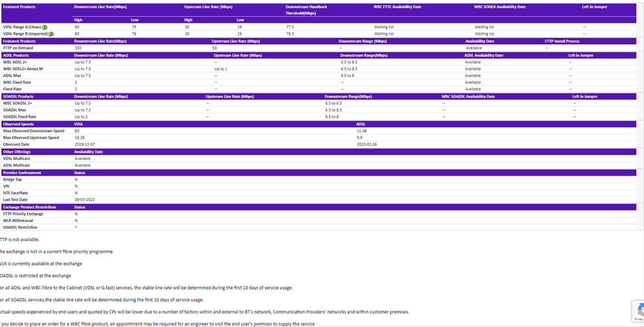Image resolution: width=644 pixels, height=327 pixels.
Task: Select the VDSL Multicast row label
Action: (17, 159)
